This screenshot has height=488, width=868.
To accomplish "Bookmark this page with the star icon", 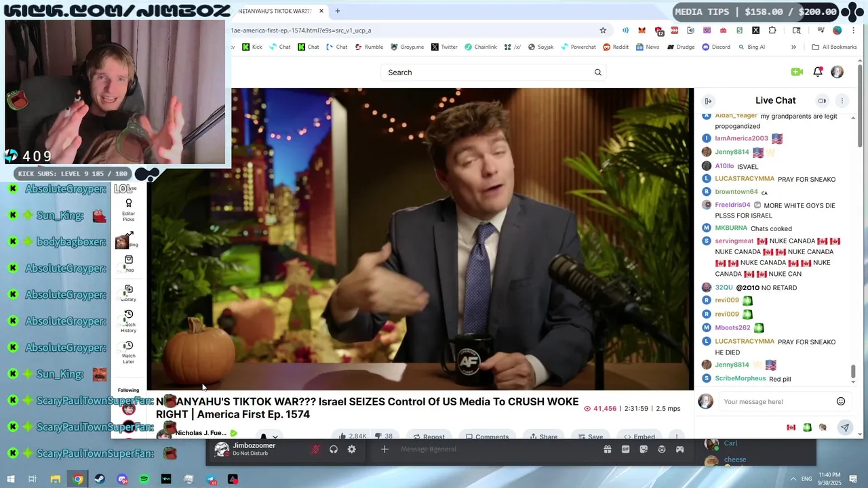I will point(603,30).
